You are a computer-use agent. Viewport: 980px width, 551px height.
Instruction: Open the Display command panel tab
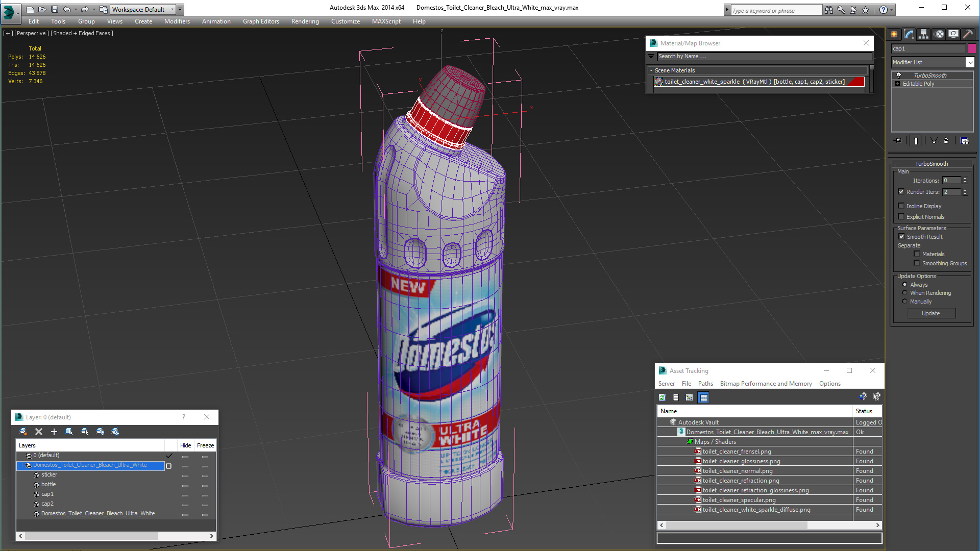tap(953, 34)
